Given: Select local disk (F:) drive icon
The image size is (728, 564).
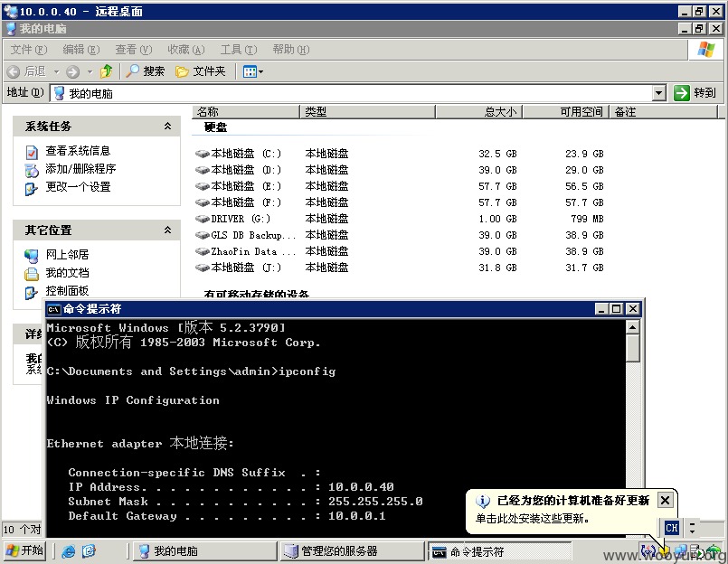Looking at the screenshot, I should click(202, 202).
